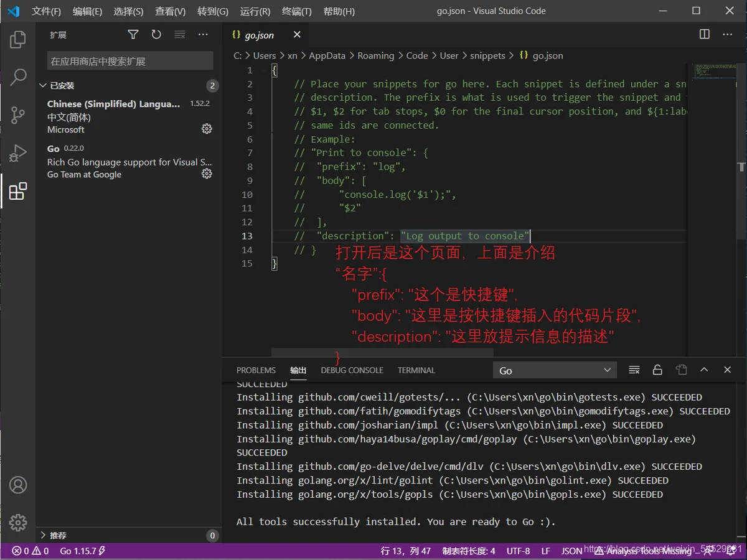Maximize the bottom panel size
This screenshot has height=560, width=747.
[704, 370]
